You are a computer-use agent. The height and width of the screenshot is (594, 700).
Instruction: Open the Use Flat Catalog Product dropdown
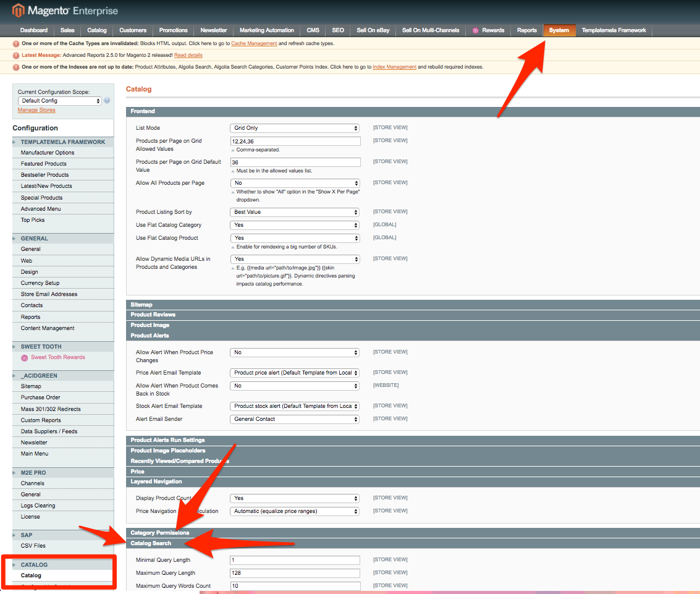tap(295, 238)
